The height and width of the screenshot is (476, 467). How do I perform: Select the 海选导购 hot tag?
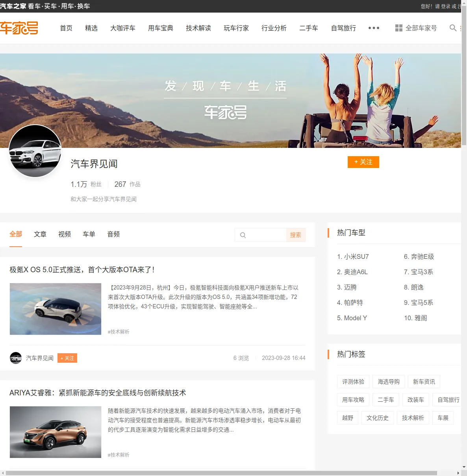pos(389,382)
